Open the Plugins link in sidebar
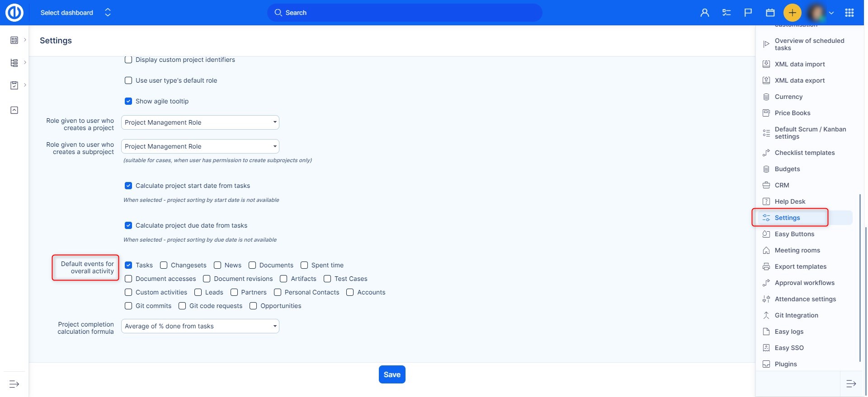This screenshot has height=397, width=868. tap(786, 364)
